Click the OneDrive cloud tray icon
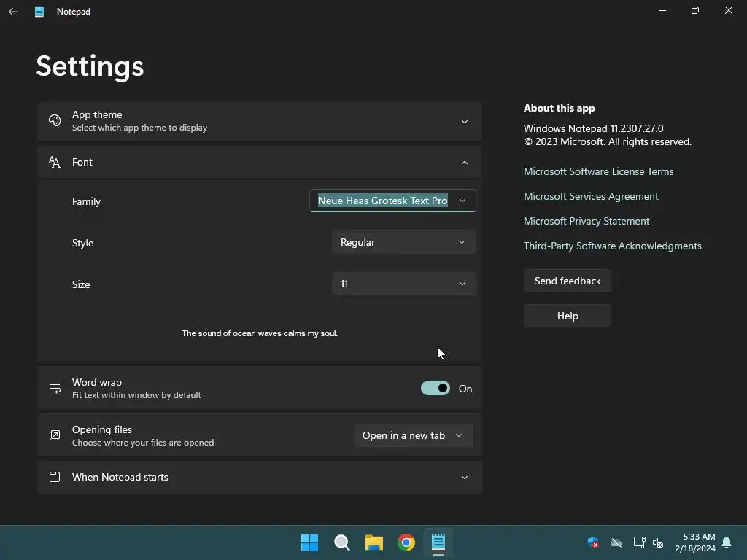This screenshot has height=560, width=747. click(616, 542)
